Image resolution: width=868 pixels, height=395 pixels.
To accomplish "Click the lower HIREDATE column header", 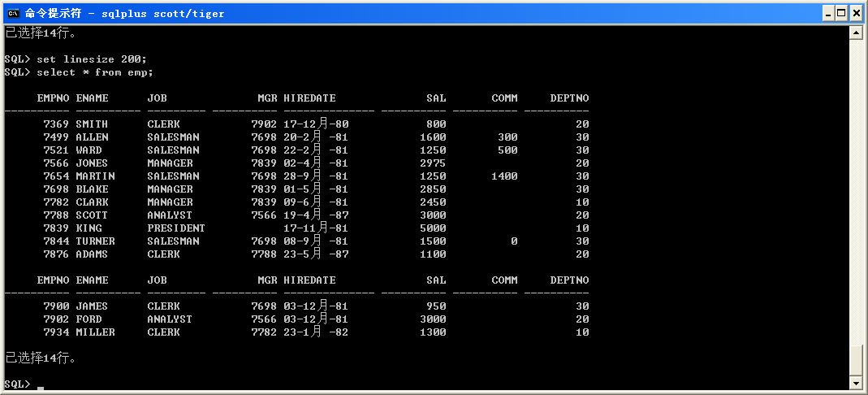I will pyautogui.click(x=309, y=280).
